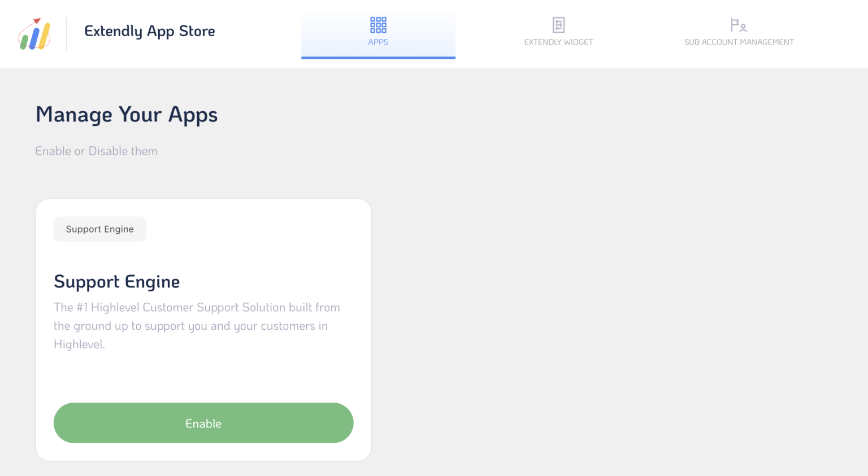Click the Support Engine category chip
This screenshot has height=476, width=868.
(x=99, y=229)
